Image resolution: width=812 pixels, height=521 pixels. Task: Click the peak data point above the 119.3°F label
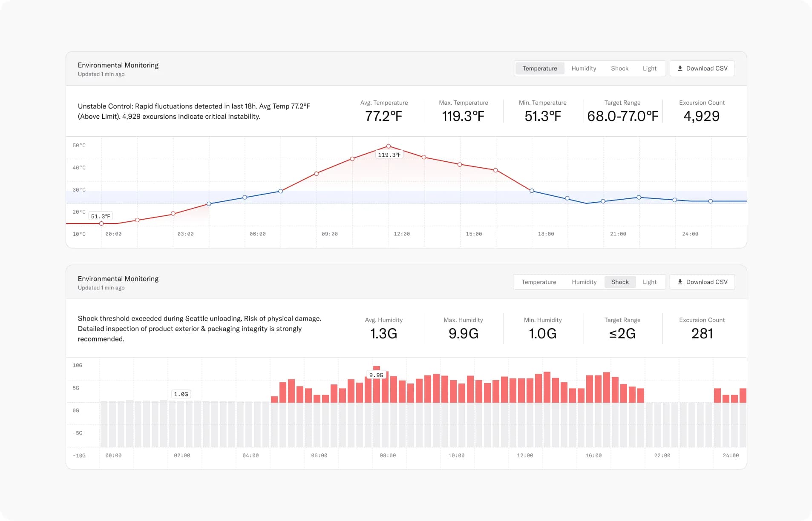(x=389, y=146)
